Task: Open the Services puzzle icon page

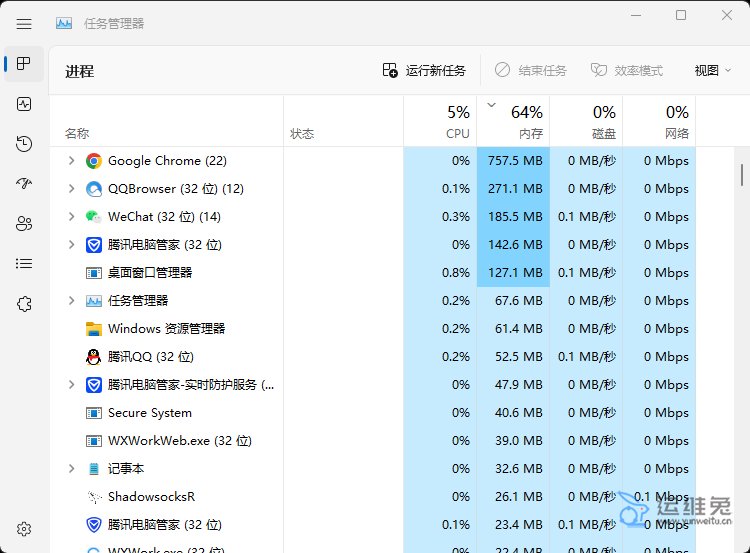Action: [24, 304]
